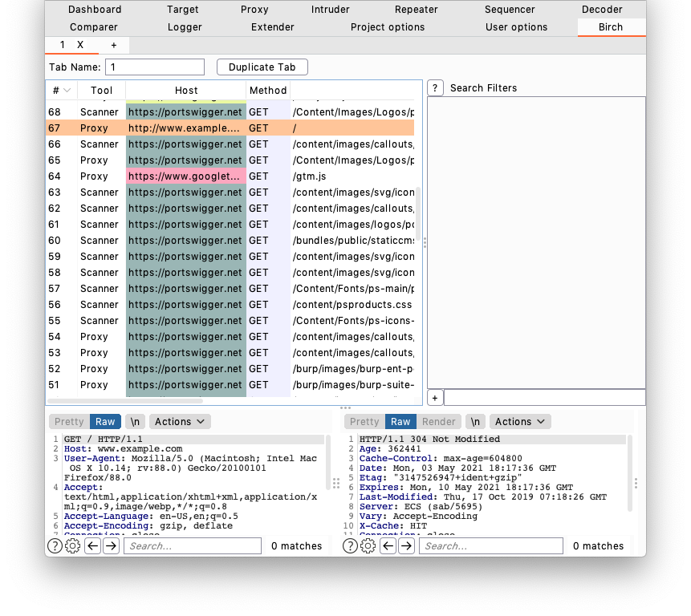This screenshot has height=616, width=691.
Task: Click the X-Cache: HIT response header
Action: (x=393, y=525)
